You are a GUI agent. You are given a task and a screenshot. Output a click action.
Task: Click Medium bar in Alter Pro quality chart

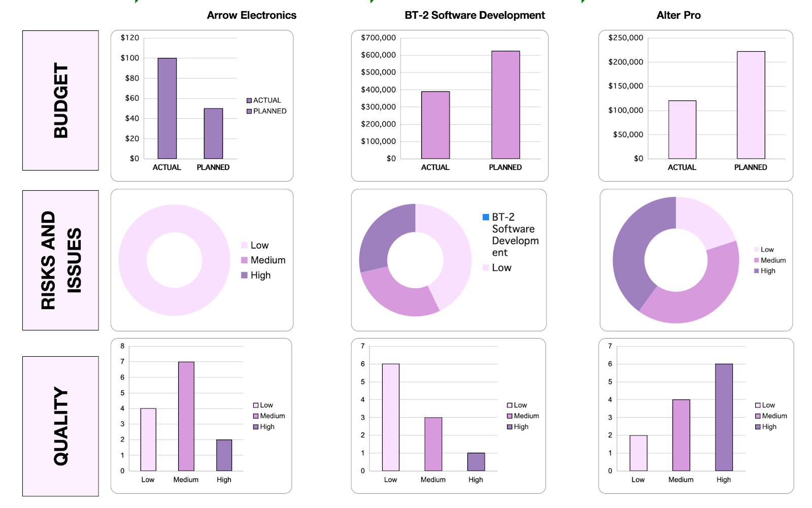(681, 435)
